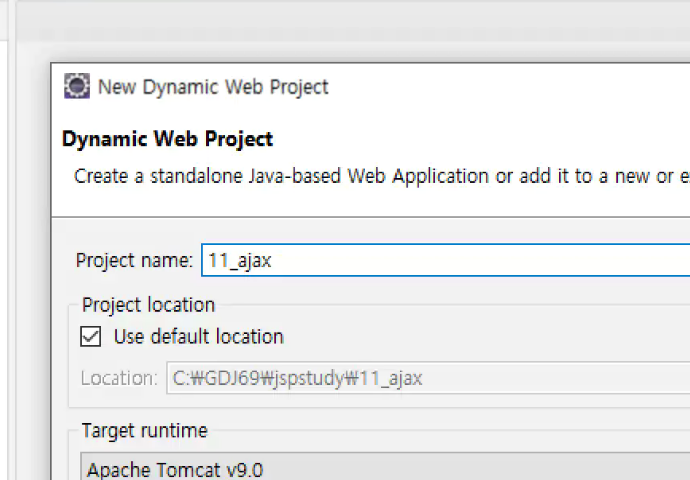Uncheck the Use default location checkbox
This screenshot has height=480, width=690.
[x=91, y=337]
